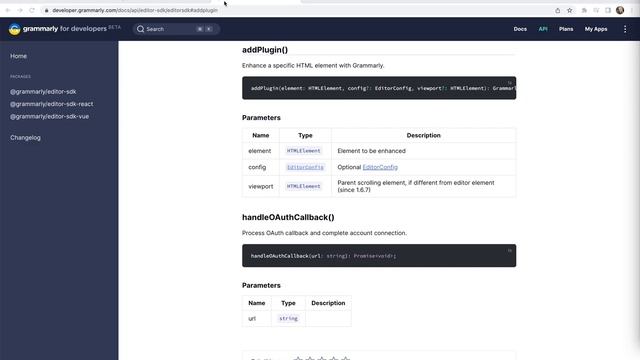Viewport: 640px width, 360px height.
Task: Open the browser profile avatar
Action: click(620, 10)
